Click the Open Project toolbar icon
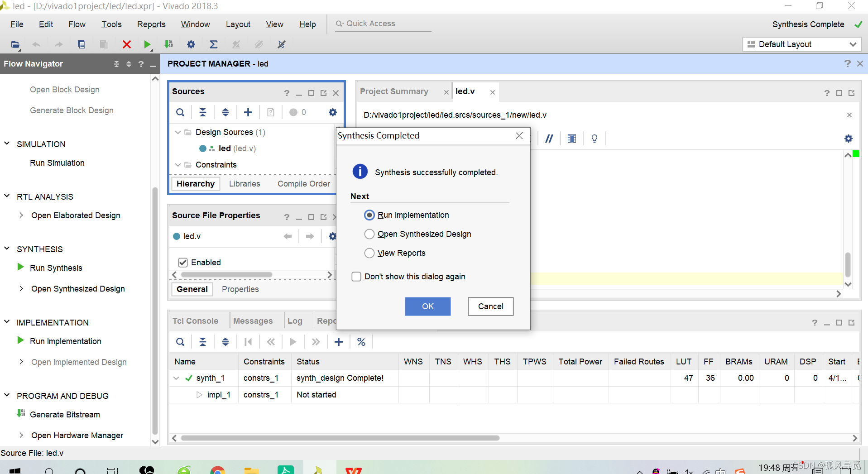This screenshot has height=474, width=868. click(x=15, y=44)
